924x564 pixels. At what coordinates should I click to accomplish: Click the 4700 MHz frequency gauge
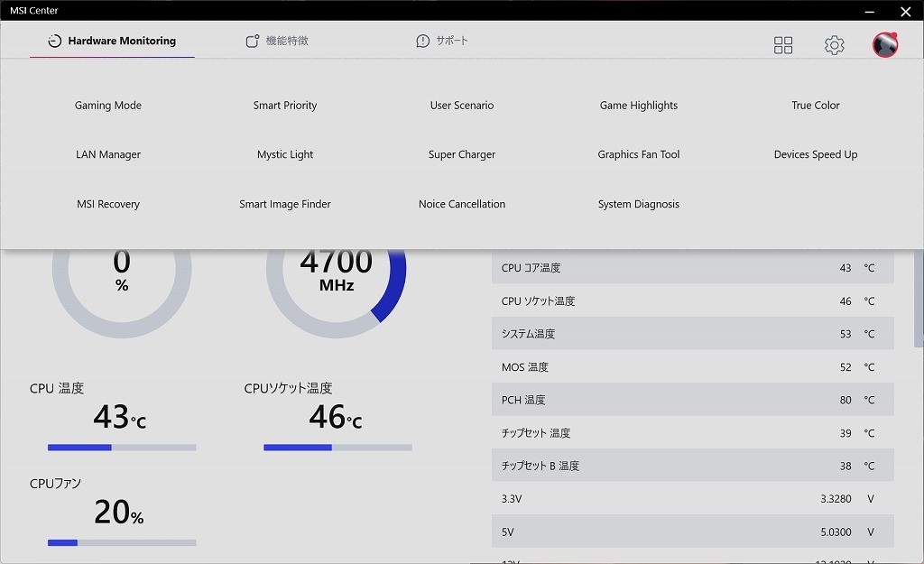point(336,293)
